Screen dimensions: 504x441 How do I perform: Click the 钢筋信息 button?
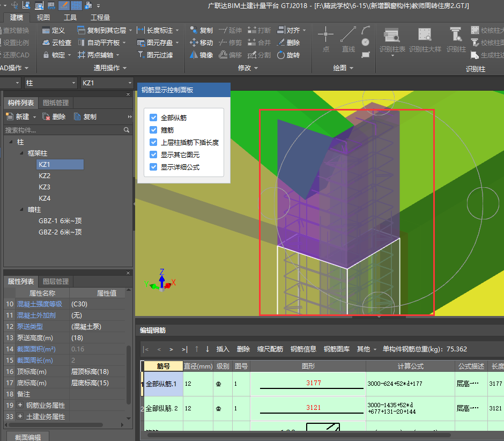[x=303, y=349]
